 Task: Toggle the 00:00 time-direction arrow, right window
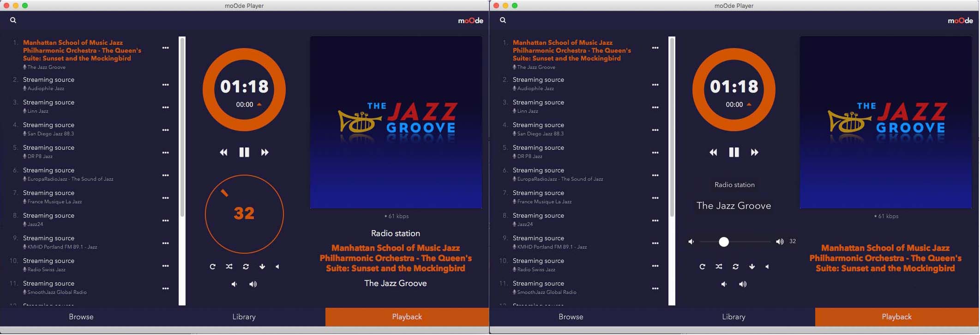pos(749,104)
